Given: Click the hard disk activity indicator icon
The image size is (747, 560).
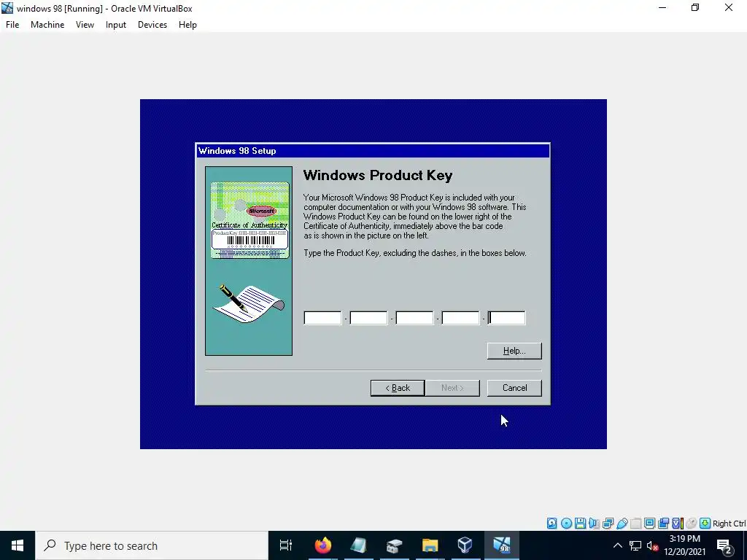Looking at the screenshot, I should pyautogui.click(x=551, y=524).
